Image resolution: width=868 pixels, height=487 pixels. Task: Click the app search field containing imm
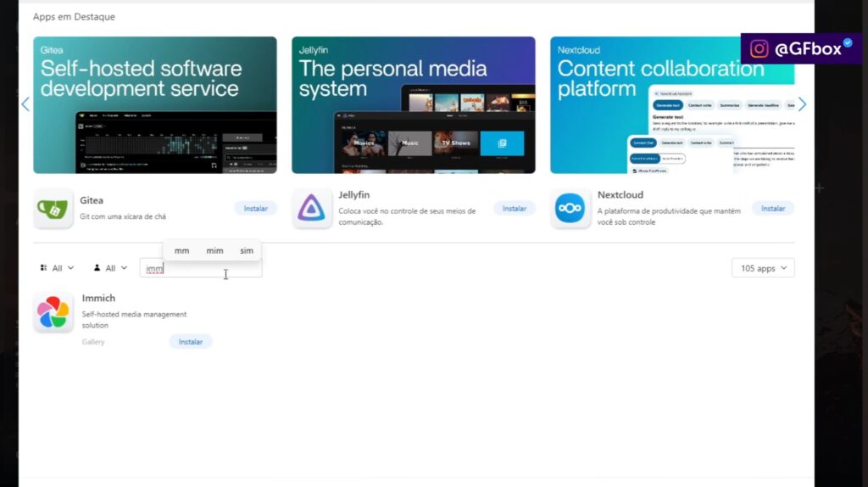click(201, 268)
